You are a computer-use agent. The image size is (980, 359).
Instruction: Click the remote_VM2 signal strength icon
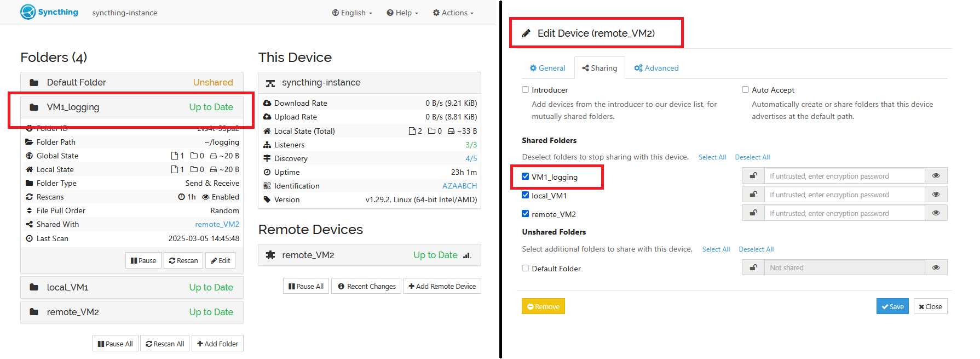click(x=467, y=255)
